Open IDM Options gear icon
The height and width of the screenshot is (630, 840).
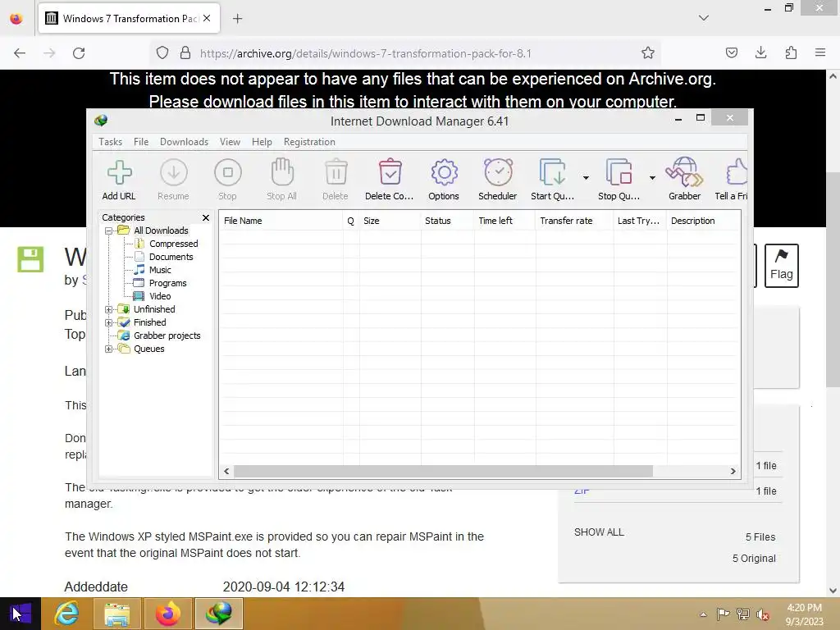click(444, 180)
